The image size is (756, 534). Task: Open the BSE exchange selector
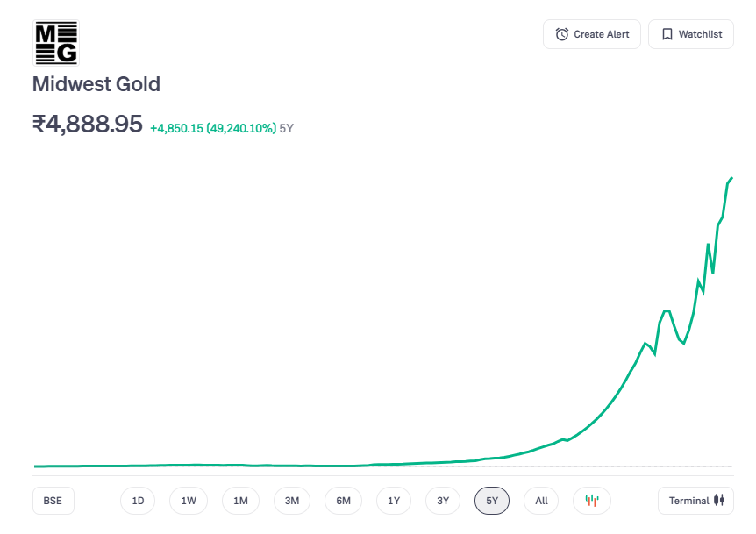(53, 501)
